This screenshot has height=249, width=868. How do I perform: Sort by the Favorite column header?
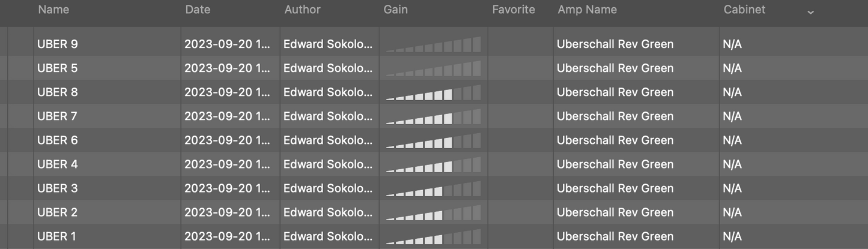[513, 10]
